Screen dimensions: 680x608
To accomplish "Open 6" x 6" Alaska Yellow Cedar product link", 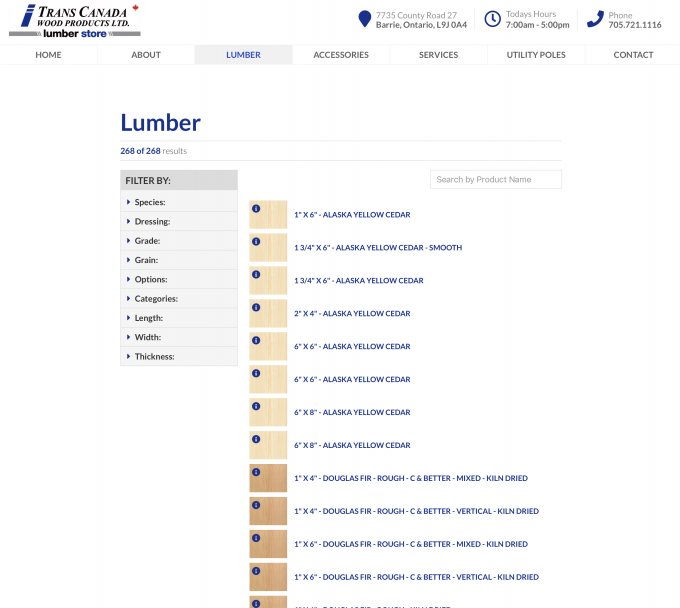I will click(x=352, y=347).
